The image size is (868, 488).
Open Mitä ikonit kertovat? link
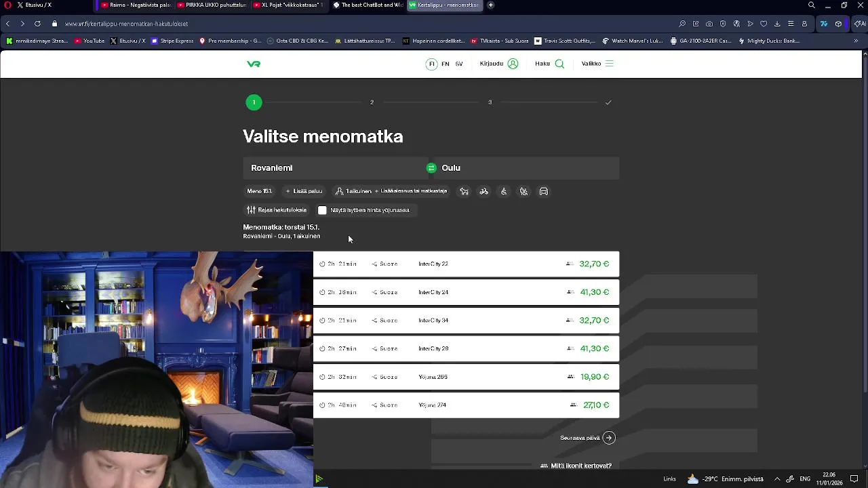pyautogui.click(x=576, y=466)
